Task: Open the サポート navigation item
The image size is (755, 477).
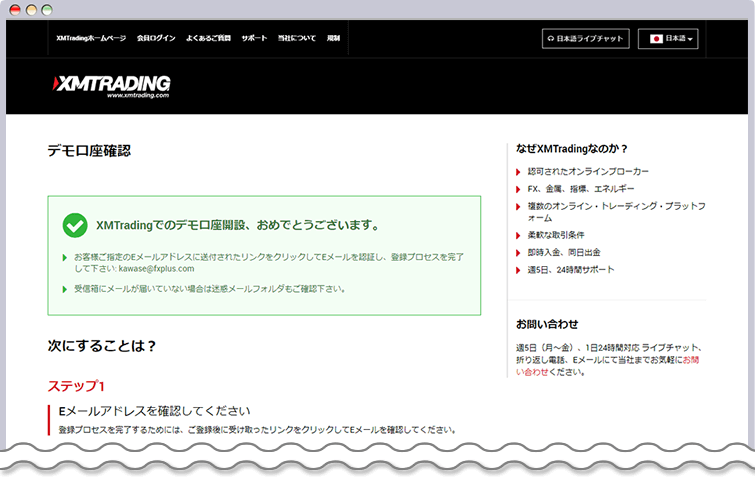Action: 254,38
